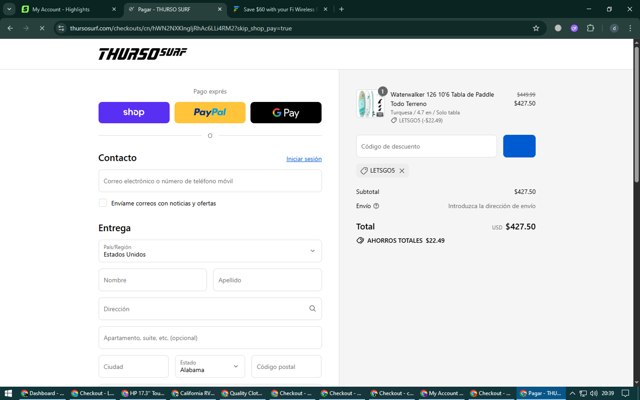Click the address bar URL

180,28
